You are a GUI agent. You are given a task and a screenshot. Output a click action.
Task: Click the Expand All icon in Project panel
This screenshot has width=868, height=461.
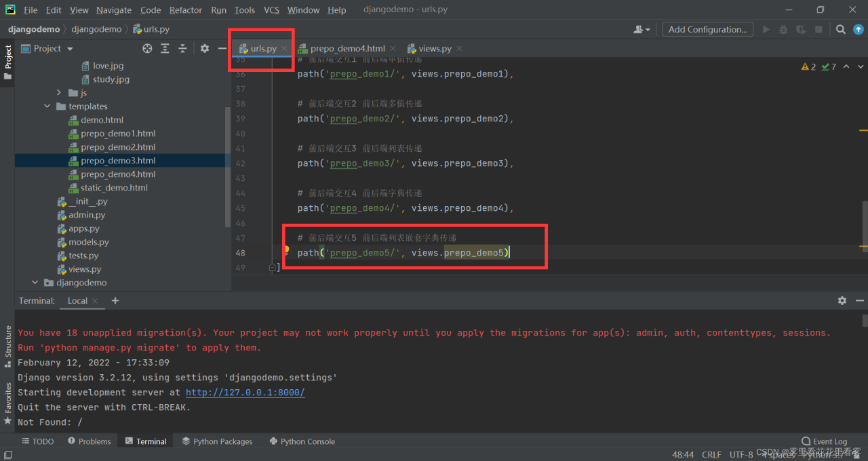165,49
